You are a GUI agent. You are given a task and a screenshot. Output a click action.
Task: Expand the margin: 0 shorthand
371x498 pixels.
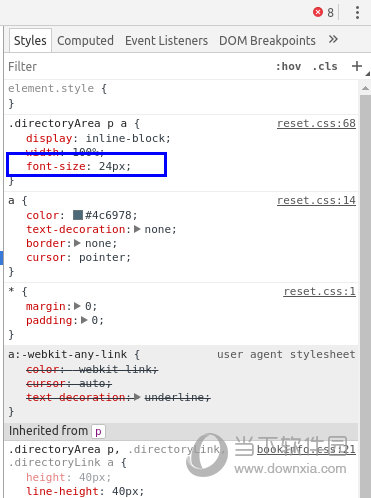pyautogui.click(x=77, y=306)
